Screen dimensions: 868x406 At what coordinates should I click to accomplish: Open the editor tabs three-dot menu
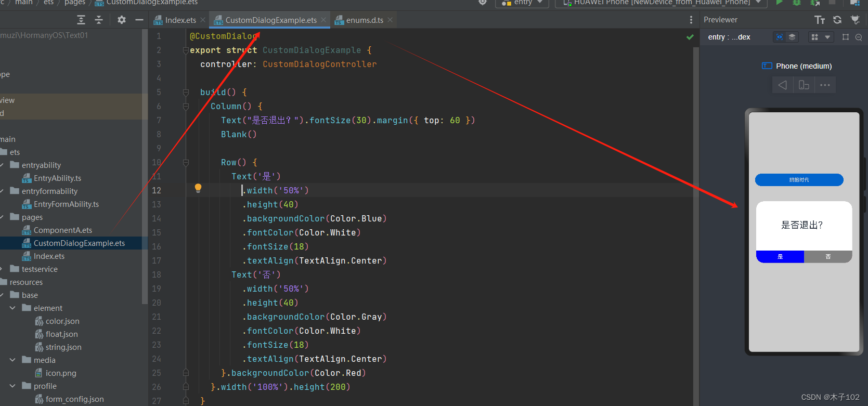691,20
